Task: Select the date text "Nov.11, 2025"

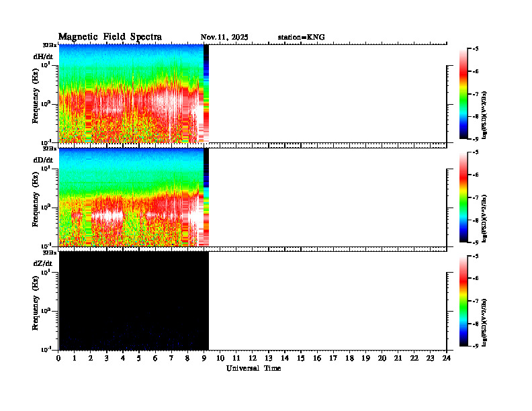Action: (x=224, y=38)
